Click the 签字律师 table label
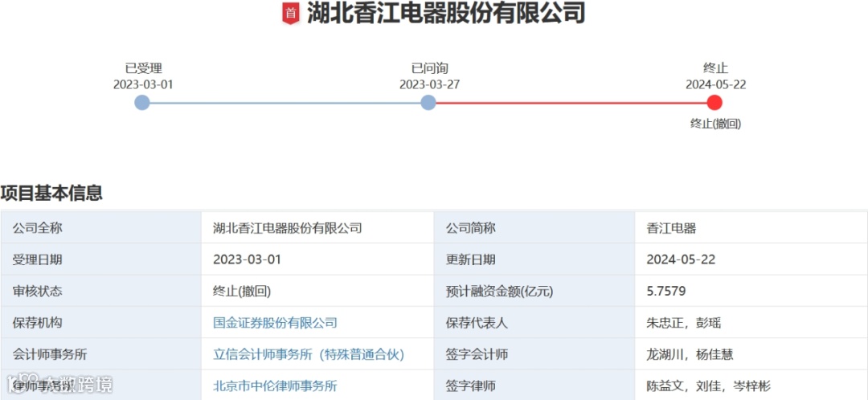This screenshot has height=400, width=868. (470, 386)
